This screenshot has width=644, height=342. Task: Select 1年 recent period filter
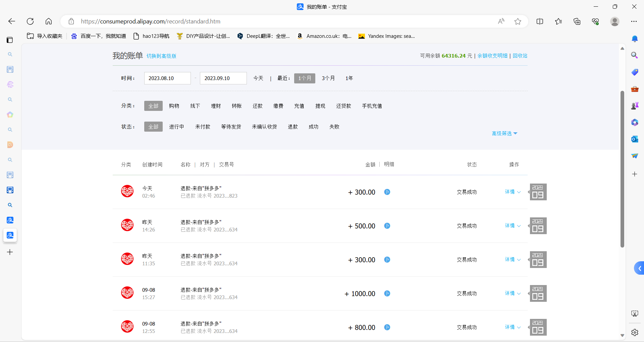(349, 78)
